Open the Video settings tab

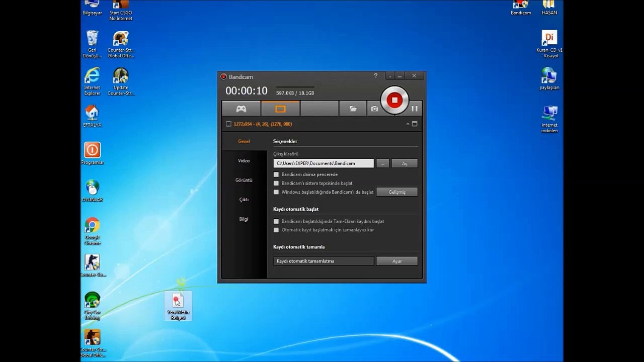[x=244, y=161]
